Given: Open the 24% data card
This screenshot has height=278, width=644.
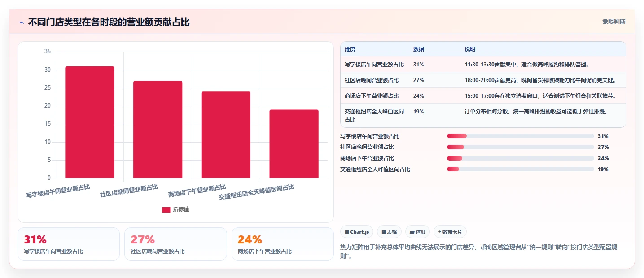Looking at the screenshot, I should 283,244.
